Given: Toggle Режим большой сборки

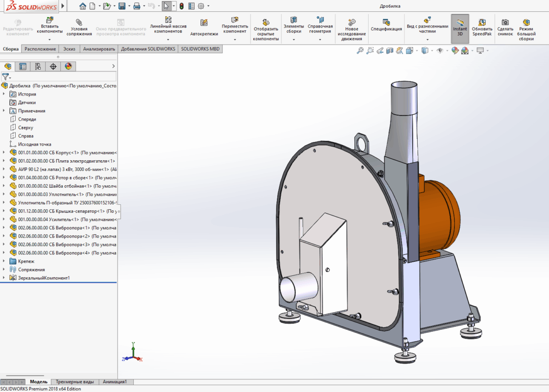Looking at the screenshot, I should pos(526,23).
